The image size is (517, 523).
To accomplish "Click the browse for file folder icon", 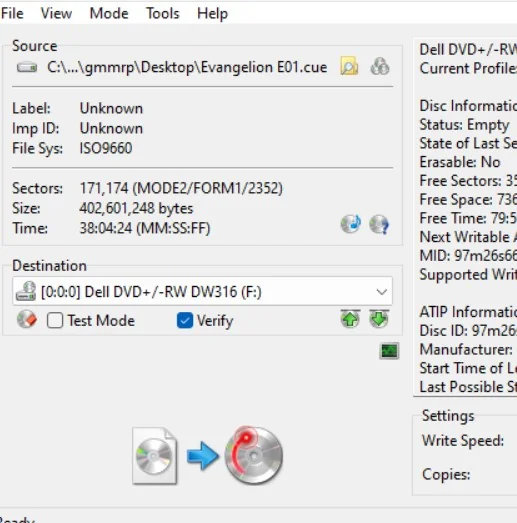I will click(x=349, y=66).
